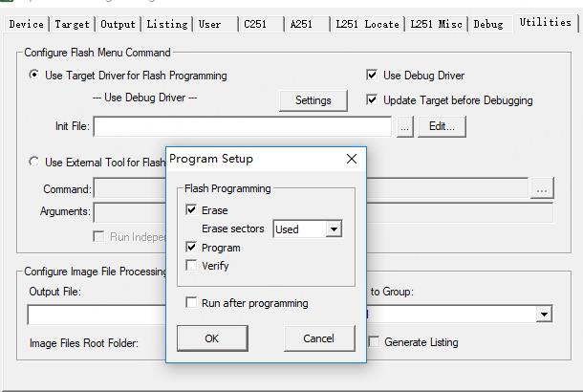The image size is (583, 392).
Task: Click the Init File browse button
Action: tap(405, 126)
